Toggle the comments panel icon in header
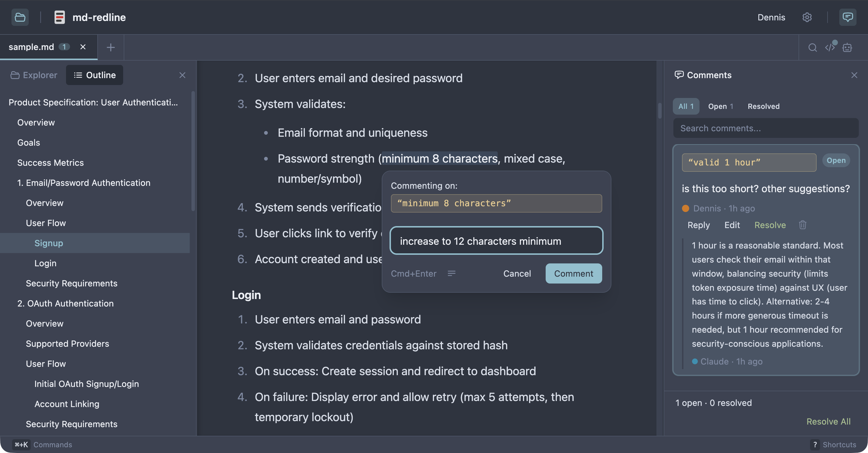This screenshot has height=453, width=868. pos(847,17)
